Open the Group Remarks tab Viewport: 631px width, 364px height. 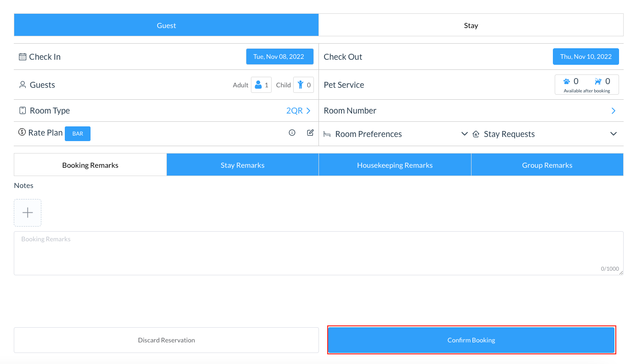coord(547,165)
